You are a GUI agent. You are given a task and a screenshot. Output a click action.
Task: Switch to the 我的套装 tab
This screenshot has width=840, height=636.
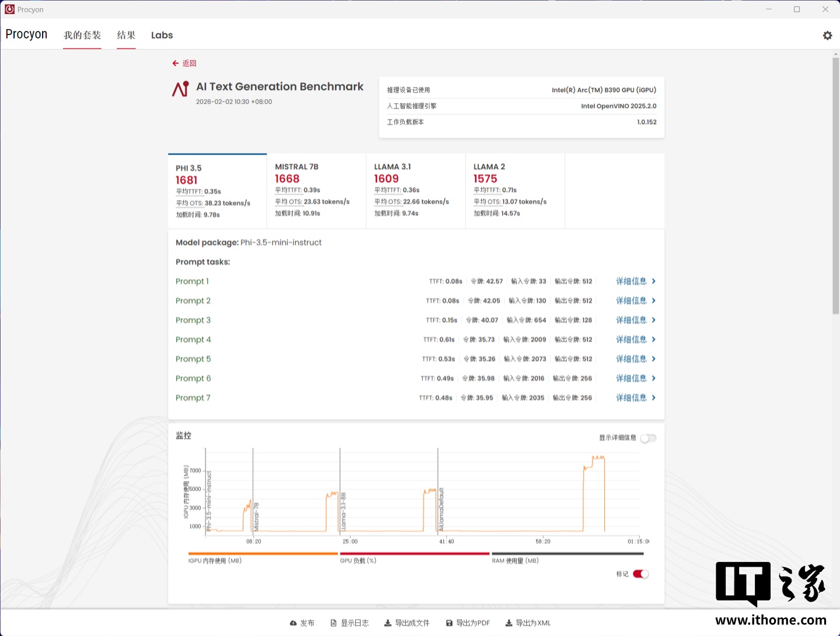tap(82, 35)
